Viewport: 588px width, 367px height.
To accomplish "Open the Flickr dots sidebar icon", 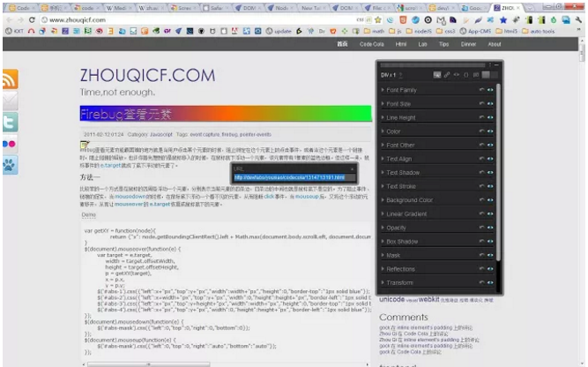I will (x=10, y=144).
